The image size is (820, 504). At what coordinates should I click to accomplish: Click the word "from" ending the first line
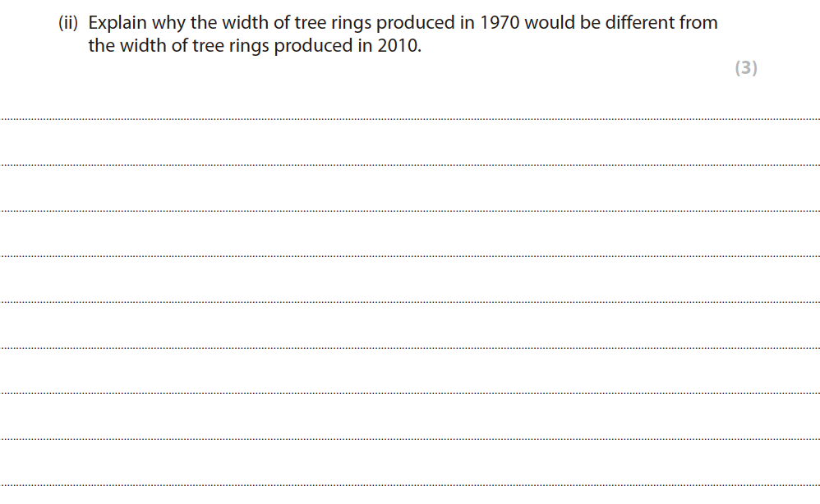pos(698,23)
